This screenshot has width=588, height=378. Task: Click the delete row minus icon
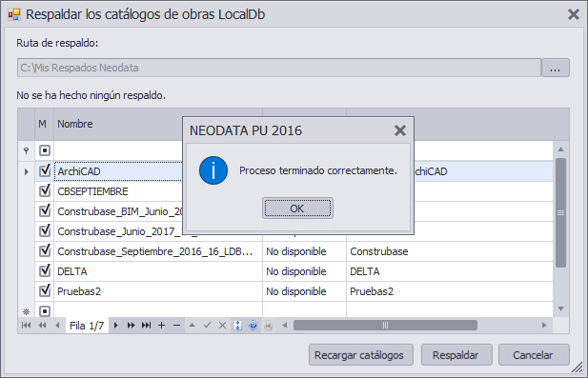coord(176,326)
